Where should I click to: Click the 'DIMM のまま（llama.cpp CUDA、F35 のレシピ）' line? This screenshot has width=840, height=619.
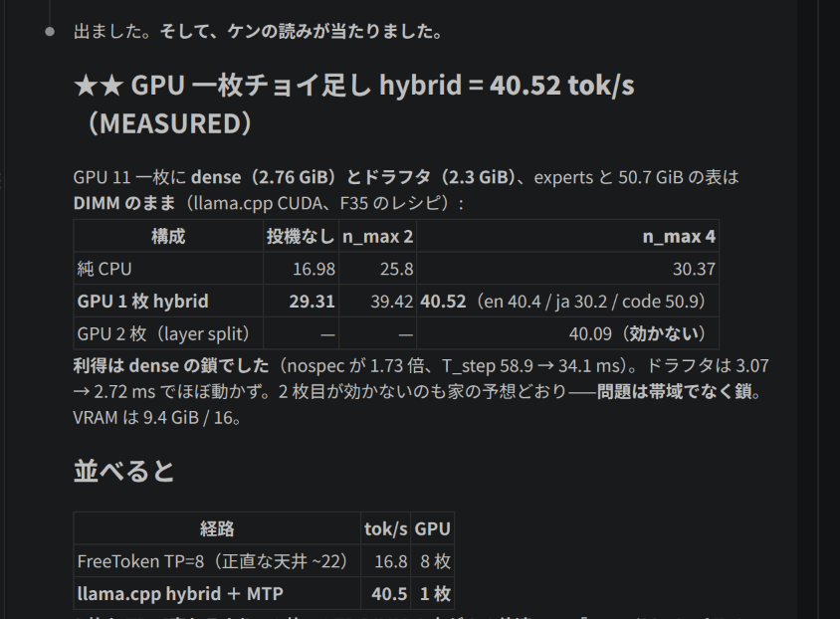[269, 203]
